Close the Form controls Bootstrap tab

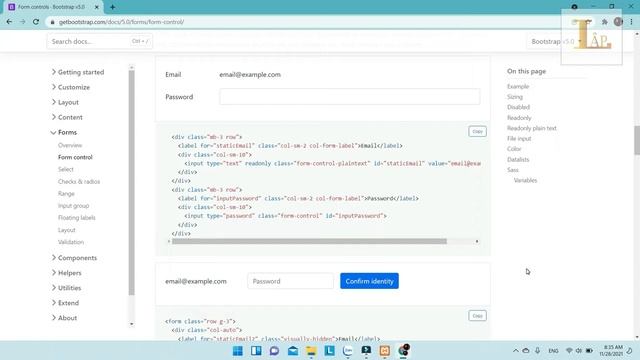point(97,7)
